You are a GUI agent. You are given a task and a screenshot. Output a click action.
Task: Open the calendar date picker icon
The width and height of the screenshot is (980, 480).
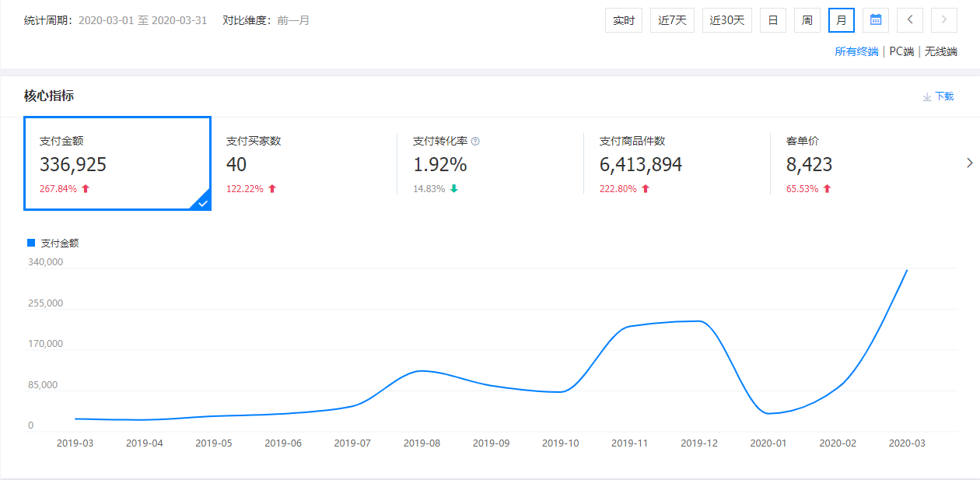point(876,20)
